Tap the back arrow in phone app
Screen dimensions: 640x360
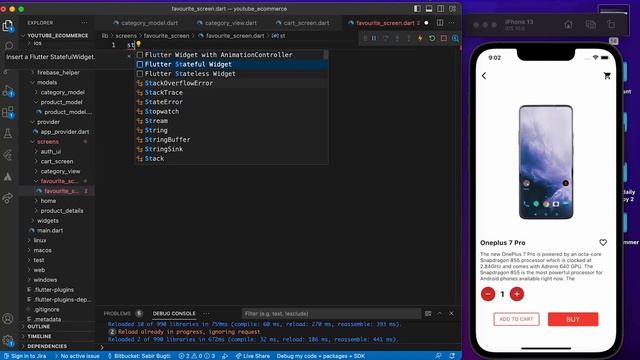(484, 76)
